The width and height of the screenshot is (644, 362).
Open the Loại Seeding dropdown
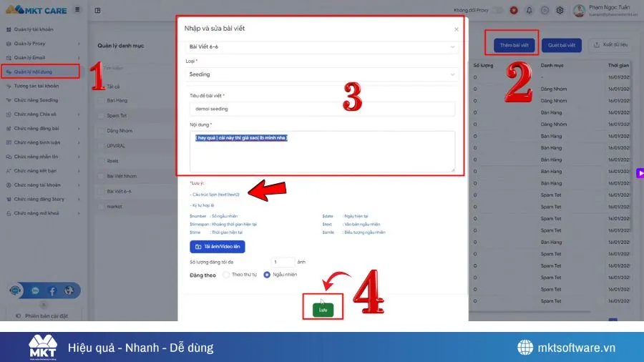pos(322,74)
